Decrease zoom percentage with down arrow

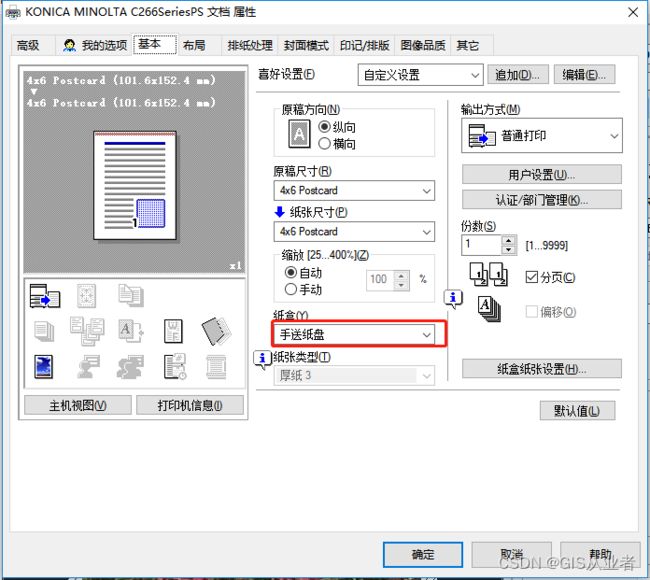click(x=401, y=285)
